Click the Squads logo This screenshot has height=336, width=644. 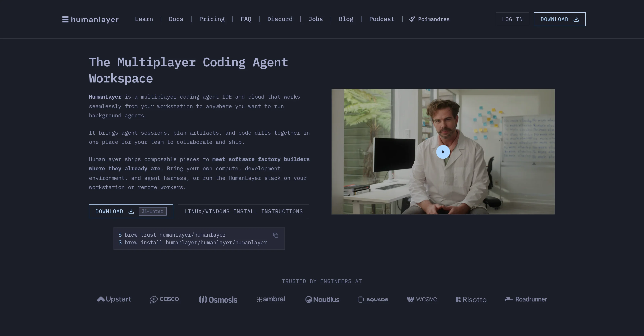click(x=373, y=300)
